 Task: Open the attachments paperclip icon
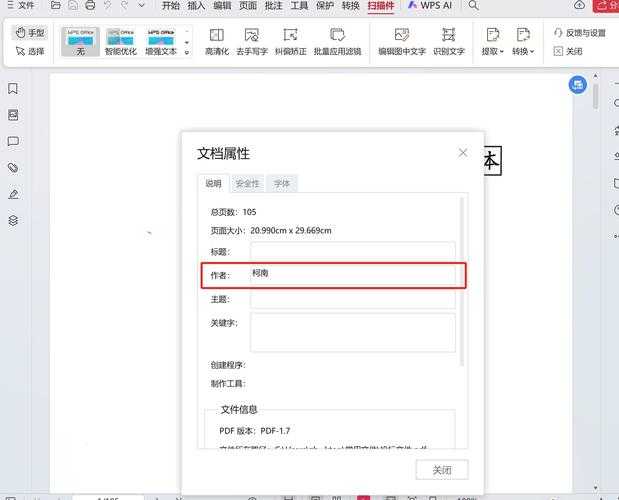[13, 168]
